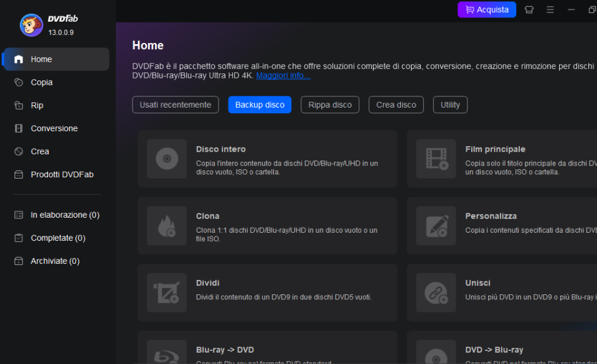Click the Film principale filmstrip icon

(x=436, y=159)
